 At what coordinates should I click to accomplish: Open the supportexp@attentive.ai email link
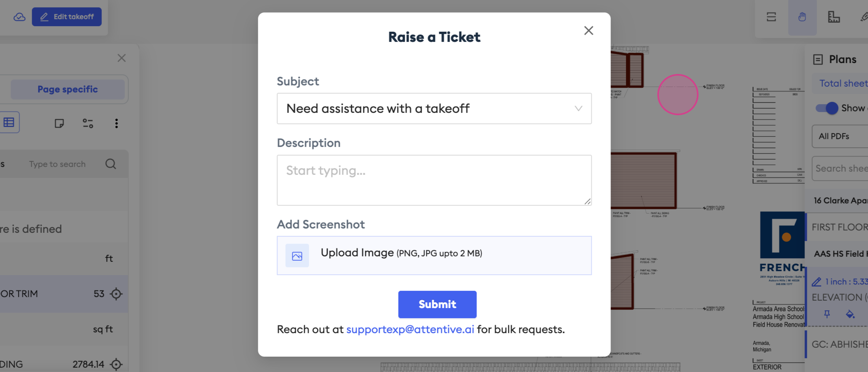(x=410, y=329)
